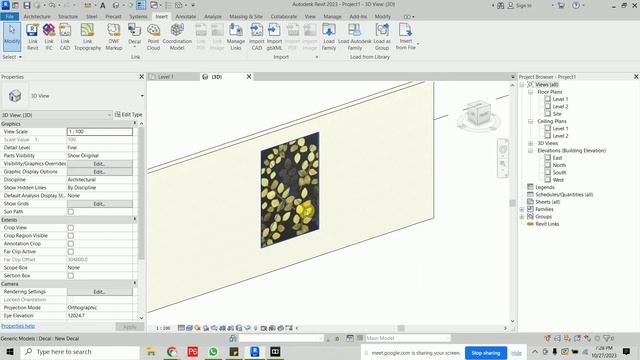This screenshot has width=640, height=360.
Task: Open Coordination Model tool
Action: 177,37
